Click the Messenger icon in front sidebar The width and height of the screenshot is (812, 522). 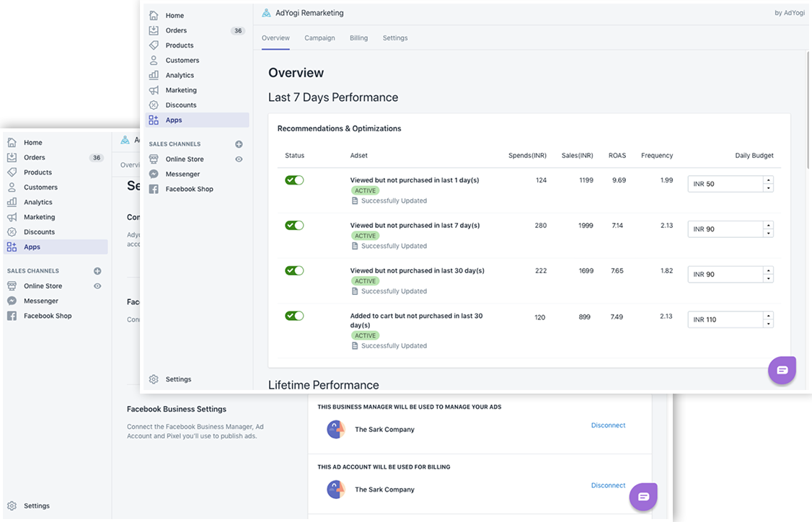pos(154,174)
